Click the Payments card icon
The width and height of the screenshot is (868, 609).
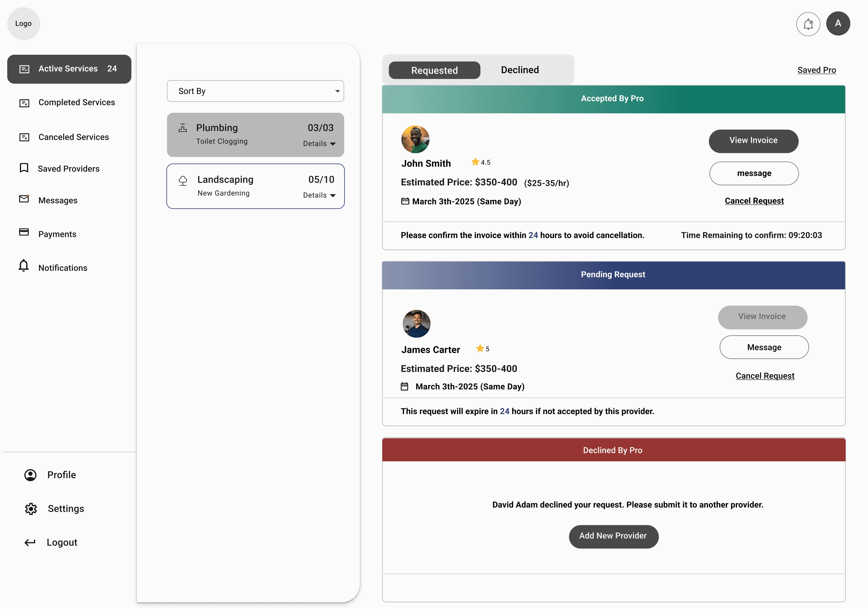(x=24, y=232)
